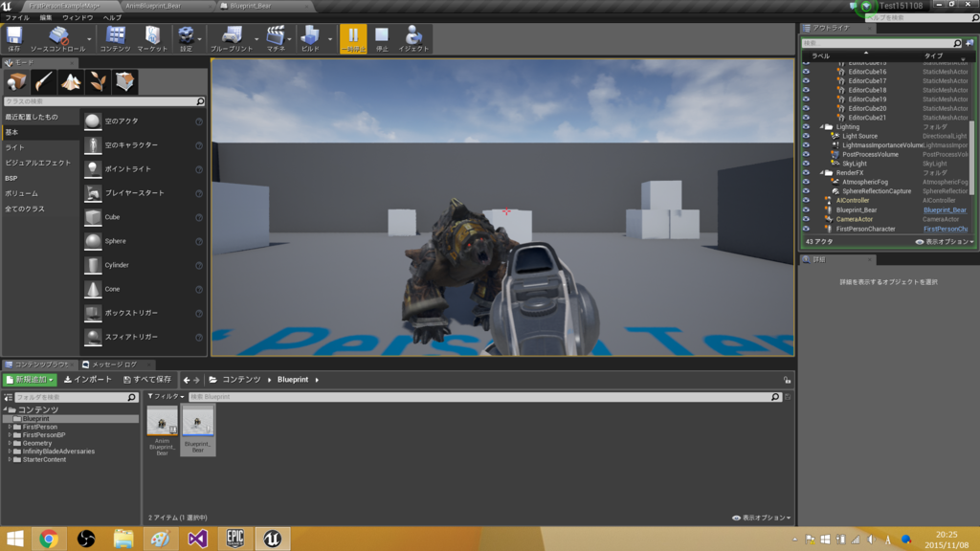
Task: Select the Cylinder primitive item
Action: [x=144, y=265]
